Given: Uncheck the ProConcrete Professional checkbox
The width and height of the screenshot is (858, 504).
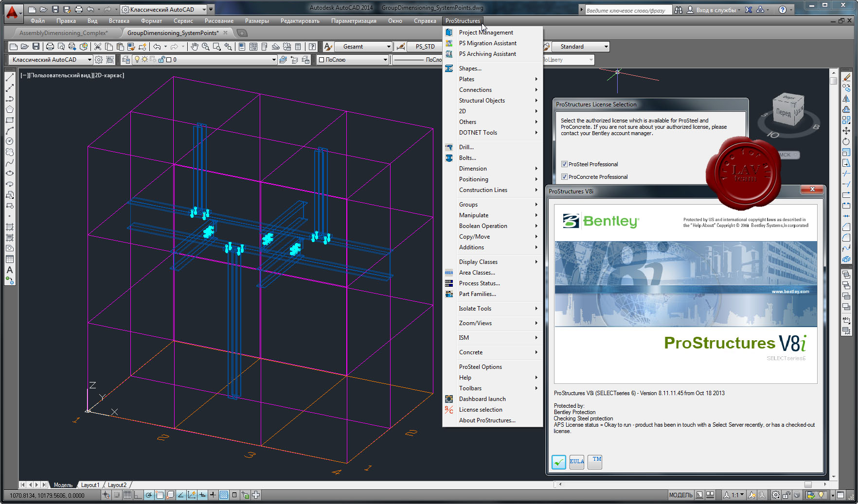Looking at the screenshot, I should (564, 177).
